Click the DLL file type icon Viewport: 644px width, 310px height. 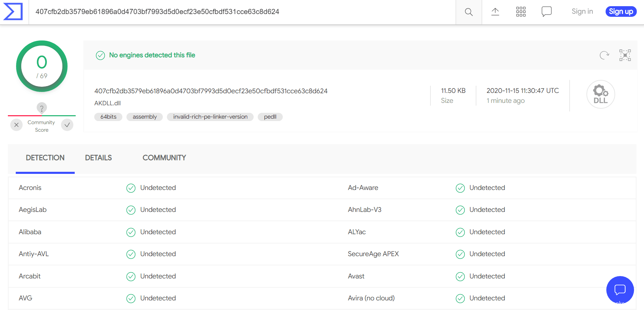coord(600,94)
